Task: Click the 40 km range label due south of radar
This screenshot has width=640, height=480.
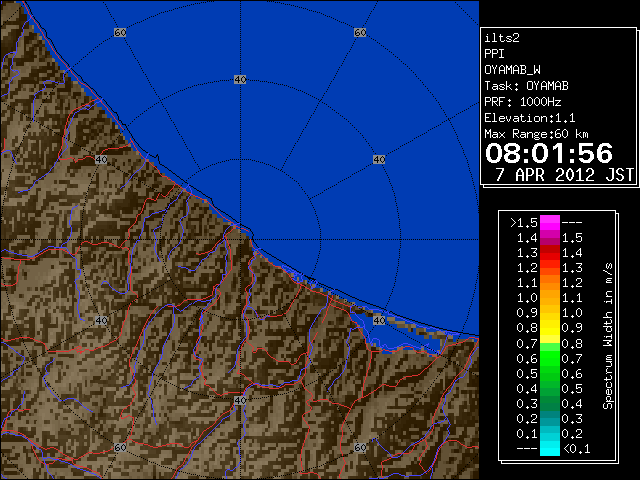Action: point(240,400)
